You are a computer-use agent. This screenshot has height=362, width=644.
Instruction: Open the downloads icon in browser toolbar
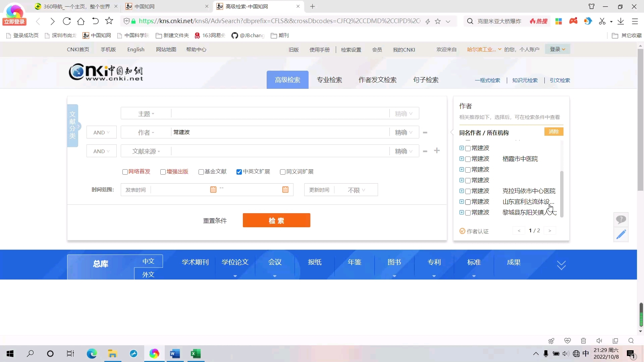tap(621, 21)
